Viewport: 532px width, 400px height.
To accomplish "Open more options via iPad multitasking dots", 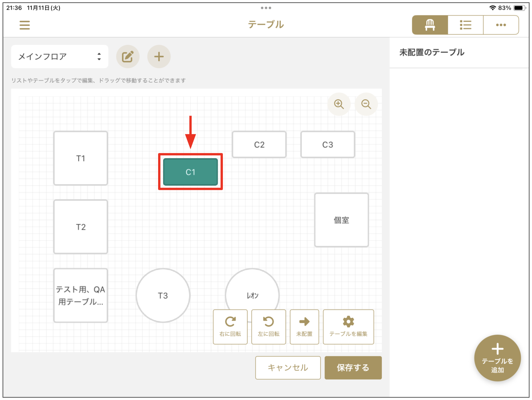I will (x=266, y=8).
